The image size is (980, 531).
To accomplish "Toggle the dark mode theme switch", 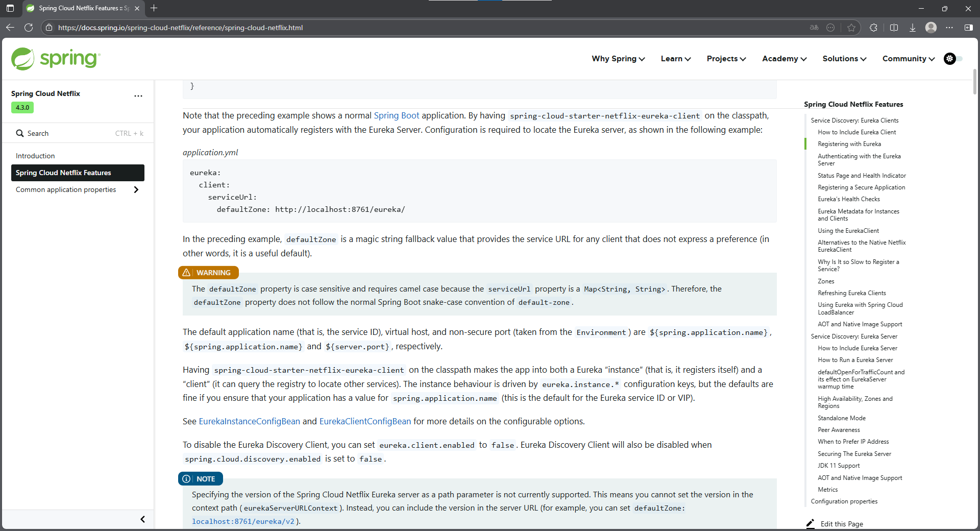I will pos(953,59).
